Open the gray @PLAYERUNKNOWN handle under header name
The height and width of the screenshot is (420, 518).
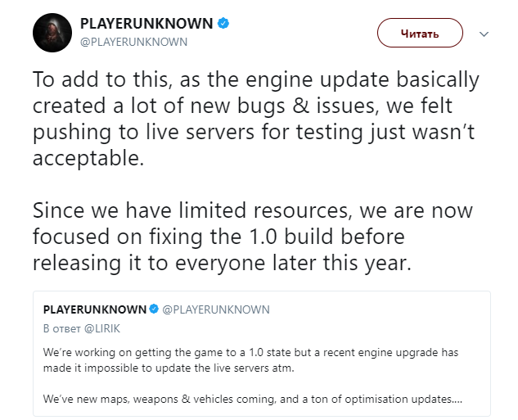pyautogui.click(x=133, y=42)
